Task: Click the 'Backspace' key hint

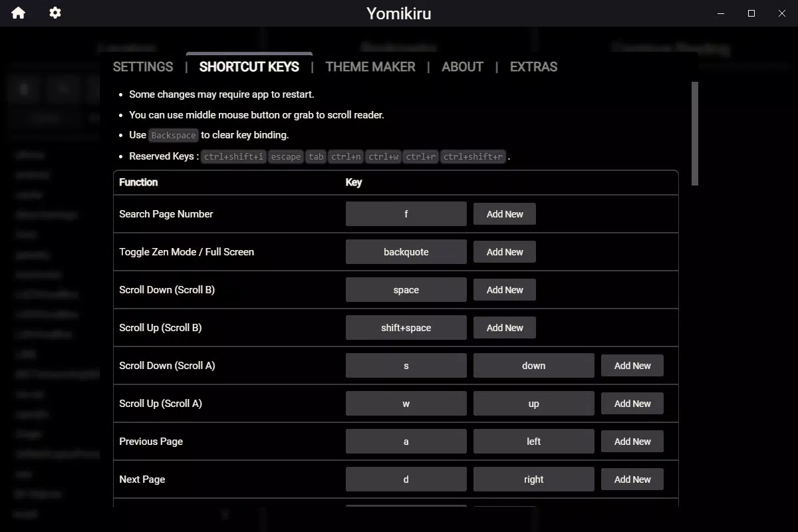Action: pos(174,136)
